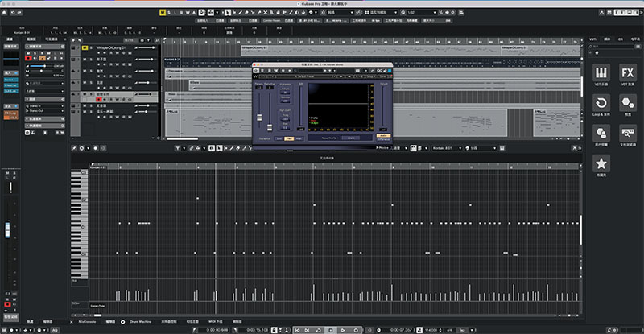This screenshot has width=644, height=334.
Task: Select the key editor arrow tool
Action: [x=219, y=148]
